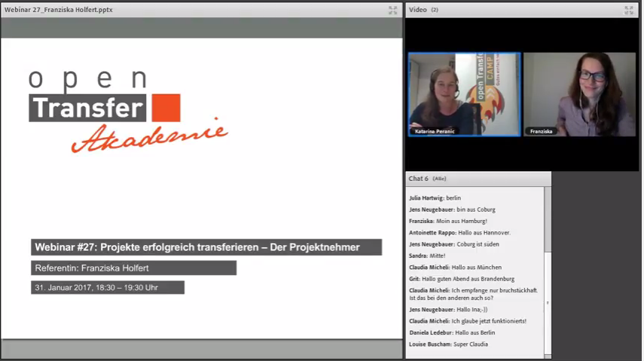Click the Video pod title

tap(418, 10)
